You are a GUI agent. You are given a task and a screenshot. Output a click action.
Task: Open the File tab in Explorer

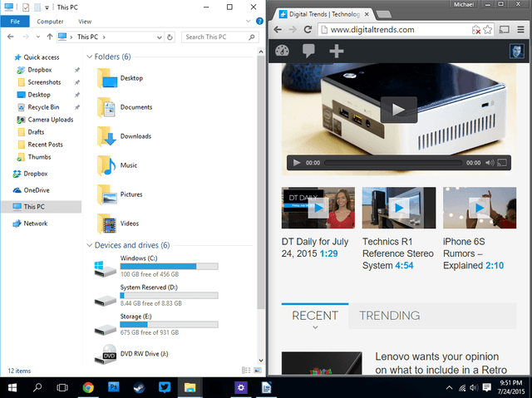pos(15,22)
